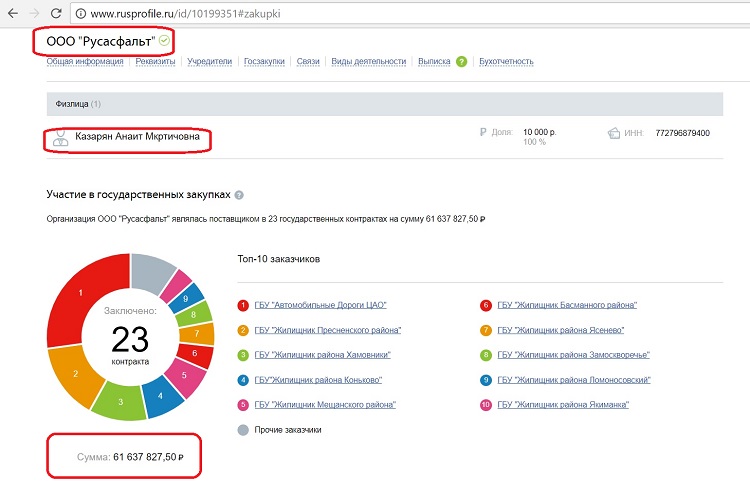The image size is (750, 485).
Task: Click the 23 контракта center count
Action: click(130, 344)
